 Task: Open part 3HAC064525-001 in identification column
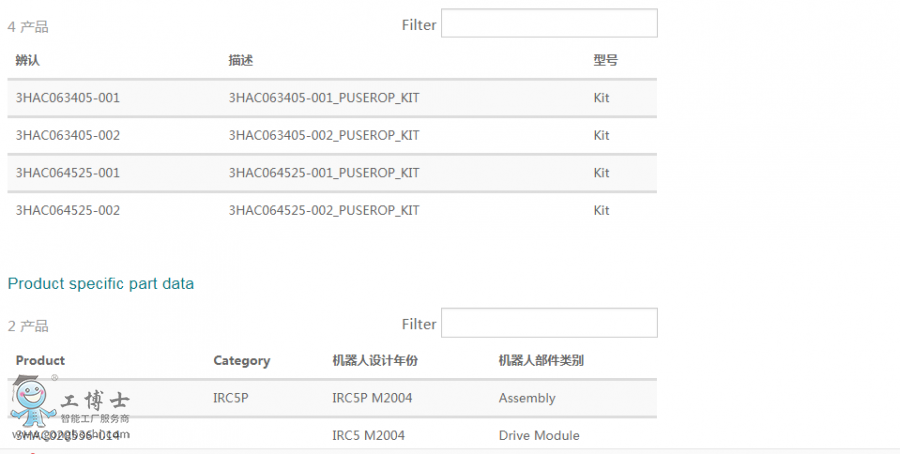pos(68,173)
